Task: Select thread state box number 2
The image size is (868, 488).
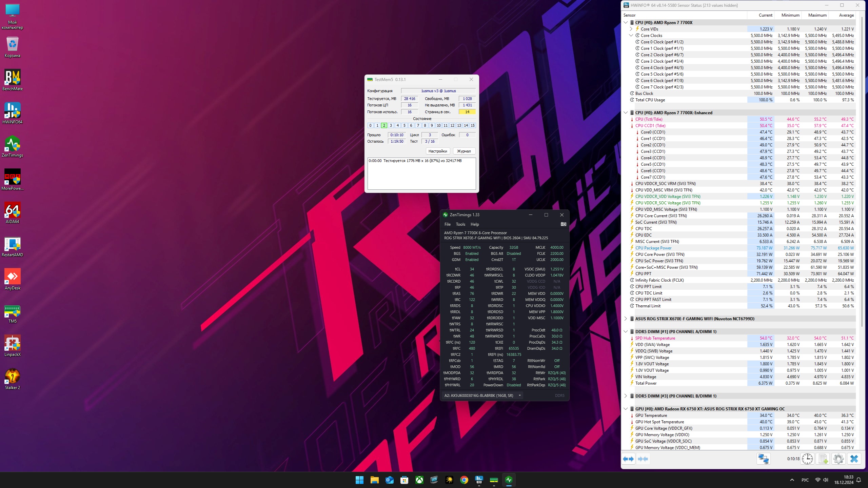Action: tap(384, 125)
